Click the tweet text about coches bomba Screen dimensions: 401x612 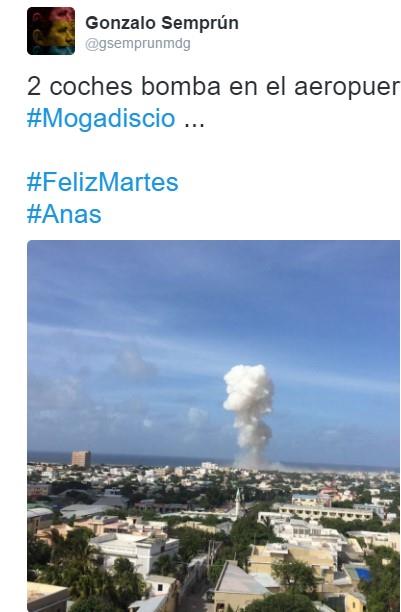[214, 86]
